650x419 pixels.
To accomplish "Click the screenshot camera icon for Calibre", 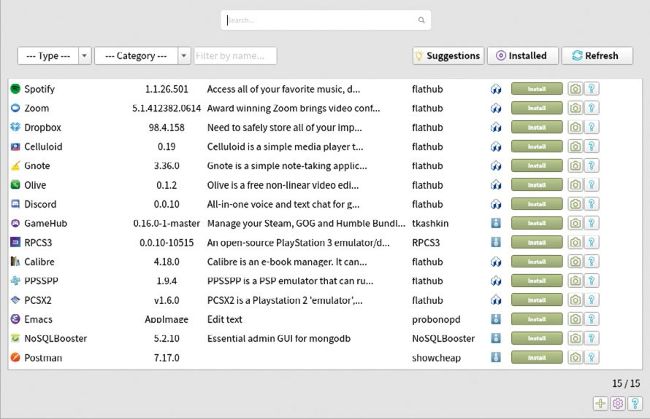I will [x=576, y=261].
